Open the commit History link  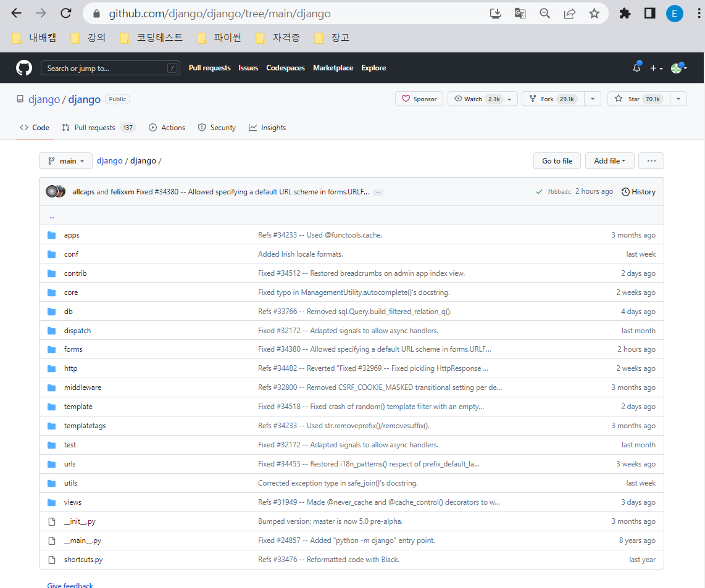[x=638, y=192]
